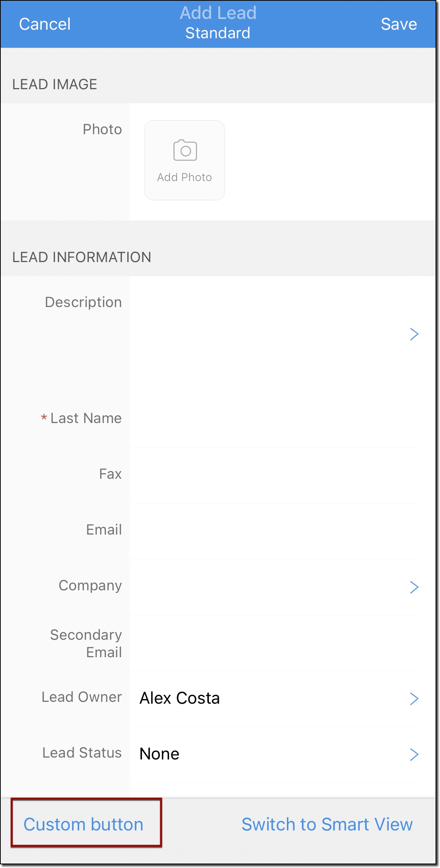This screenshot has width=440, height=868.
Task: Open the Lead Status options chevron
Action: click(x=414, y=754)
